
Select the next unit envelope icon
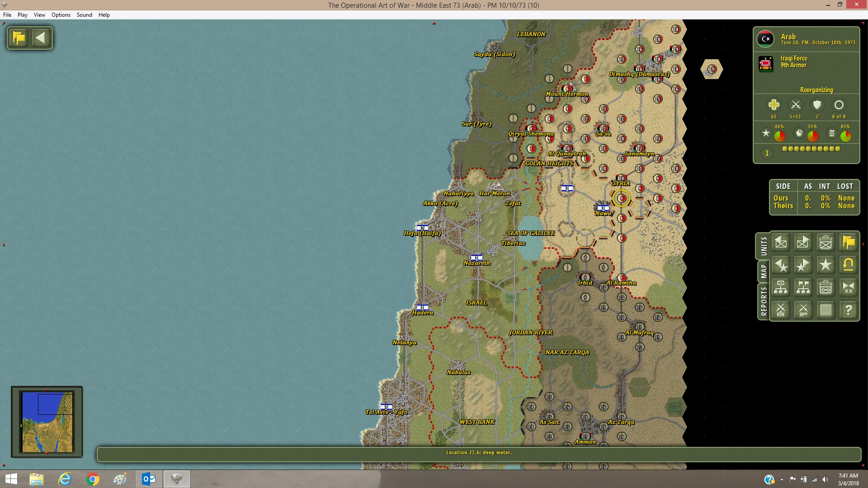tap(803, 242)
